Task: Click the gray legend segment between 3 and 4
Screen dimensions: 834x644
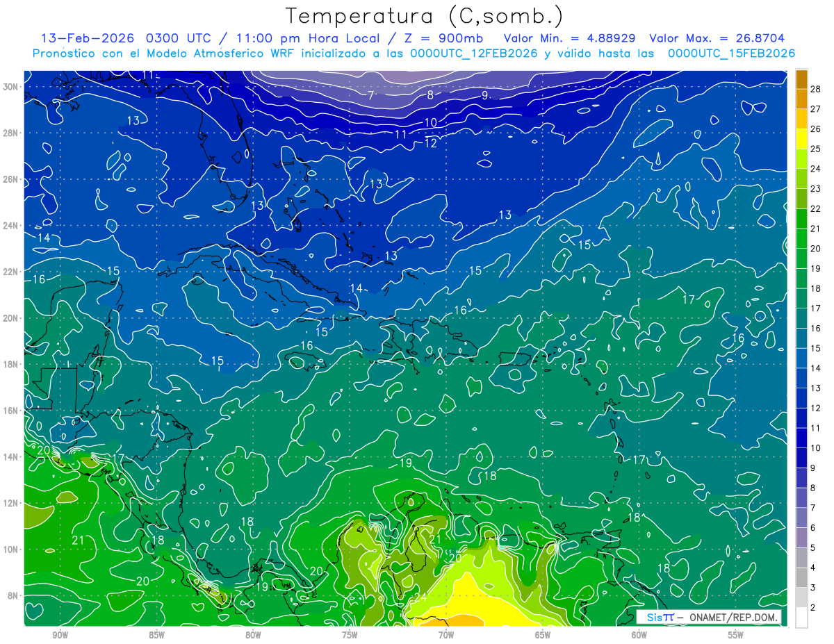Action: click(x=802, y=577)
